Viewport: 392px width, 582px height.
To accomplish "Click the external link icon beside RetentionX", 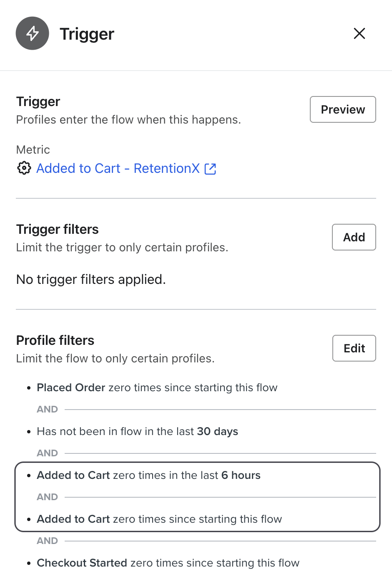I will click(211, 168).
